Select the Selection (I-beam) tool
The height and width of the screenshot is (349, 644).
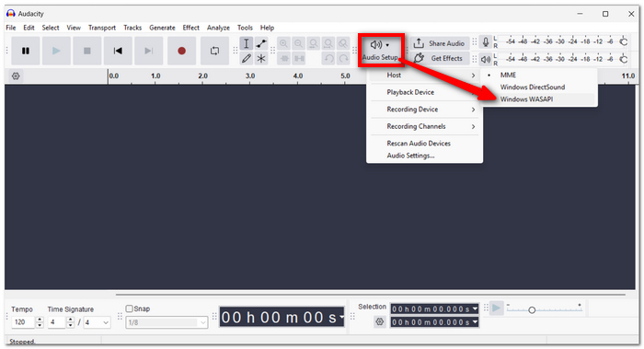pos(246,43)
